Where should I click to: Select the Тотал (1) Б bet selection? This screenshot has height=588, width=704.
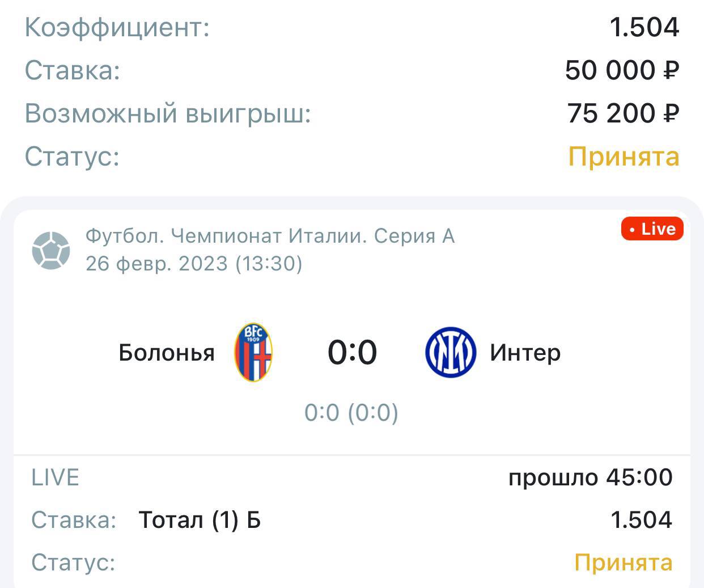click(200, 520)
